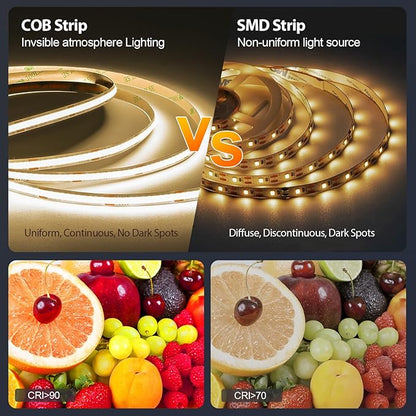Click the orange apricot in the CRI>90 image

[x=136, y=382]
